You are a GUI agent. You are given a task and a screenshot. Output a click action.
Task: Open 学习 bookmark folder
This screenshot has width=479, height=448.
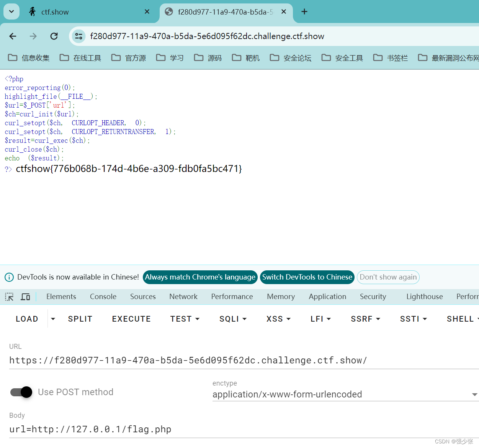click(x=170, y=58)
